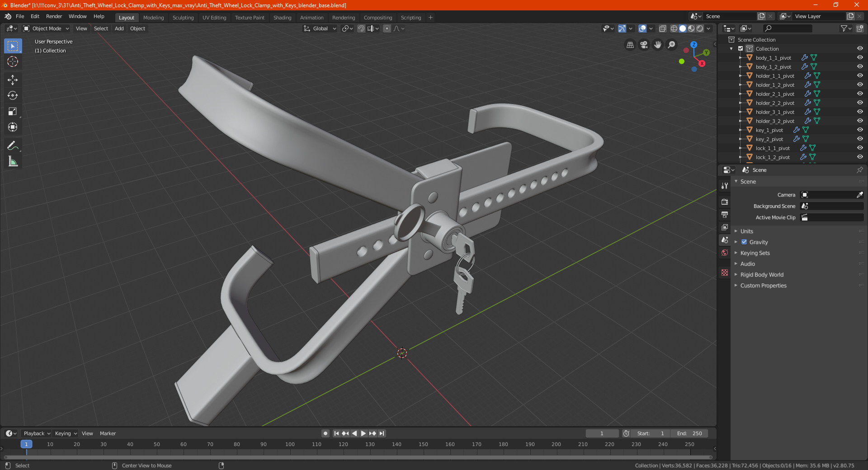868x470 pixels.
Task: Jump to previous keyframe
Action: (x=345, y=433)
